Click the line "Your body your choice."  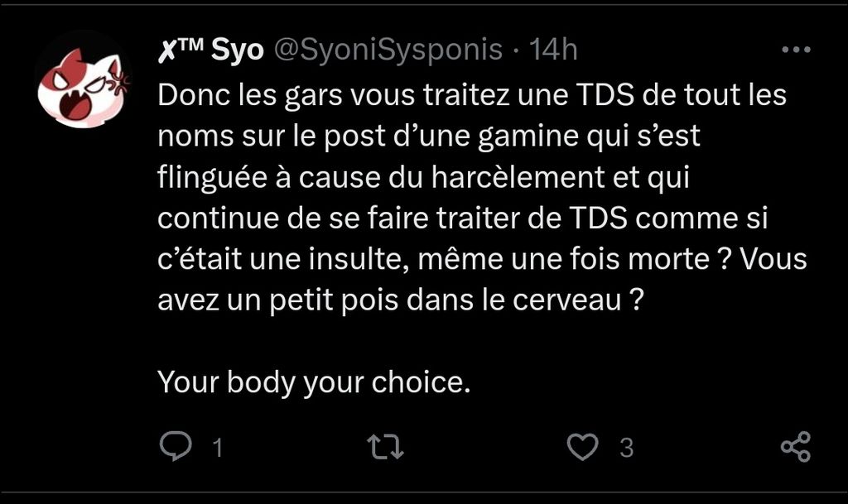314,382
